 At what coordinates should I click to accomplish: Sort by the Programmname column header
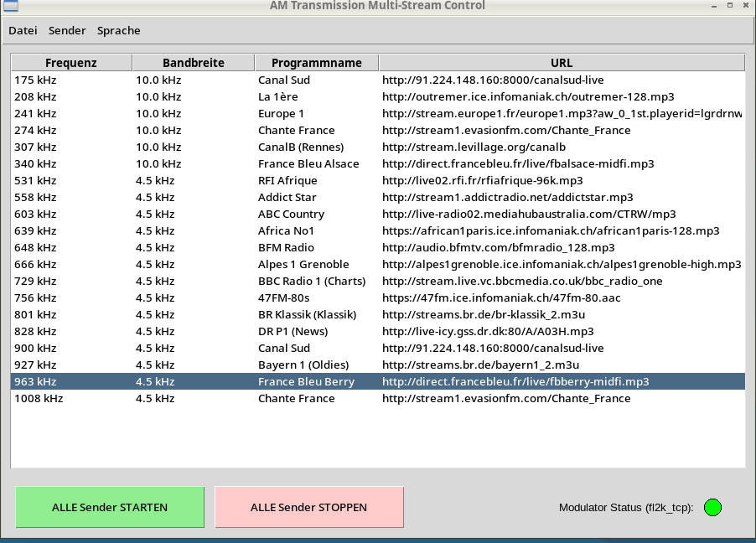point(317,63)
